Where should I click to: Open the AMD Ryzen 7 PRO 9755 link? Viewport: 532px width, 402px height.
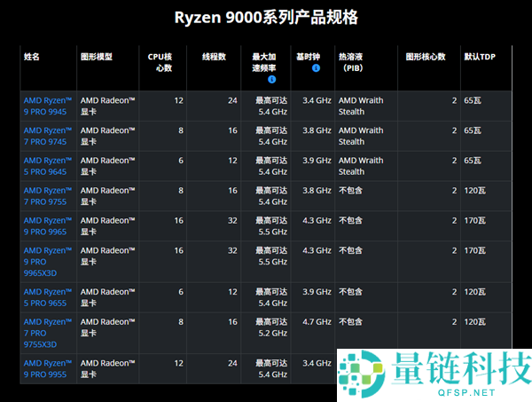coord(48,196)
